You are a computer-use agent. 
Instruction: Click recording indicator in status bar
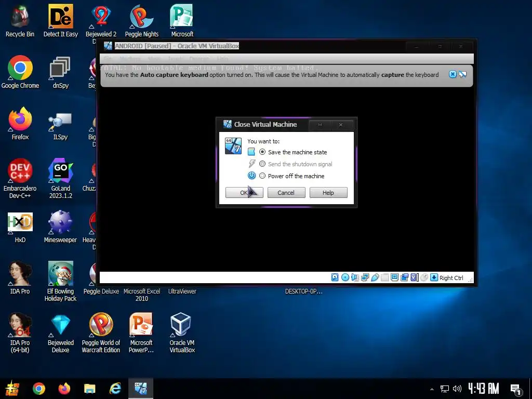[x=404, y=277]
